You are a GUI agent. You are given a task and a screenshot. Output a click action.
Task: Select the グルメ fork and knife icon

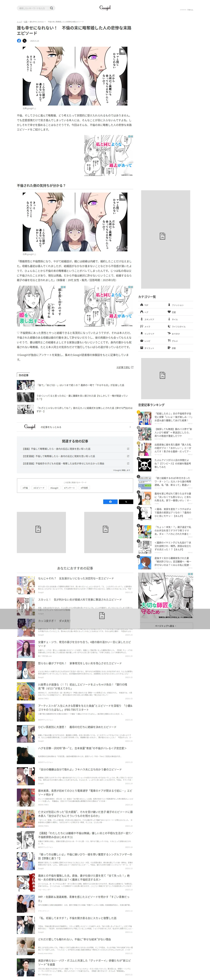pyautogui.click(x=169, y=341)
